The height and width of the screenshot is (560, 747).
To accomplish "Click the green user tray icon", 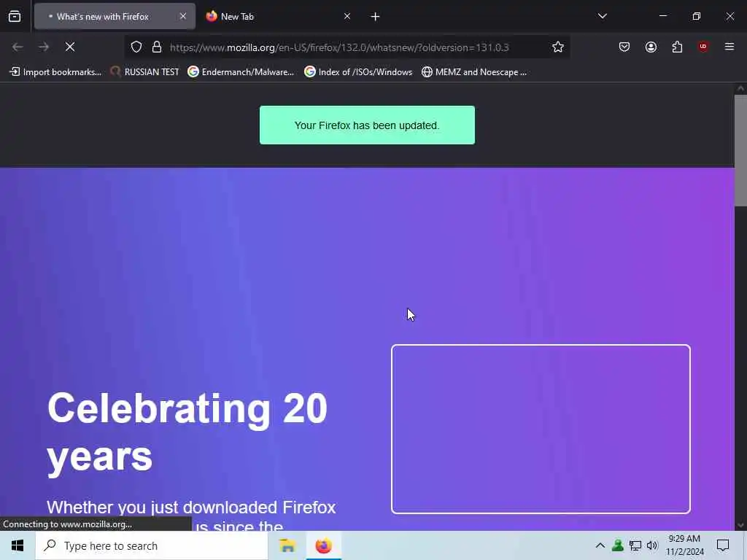I will (618, 545).
